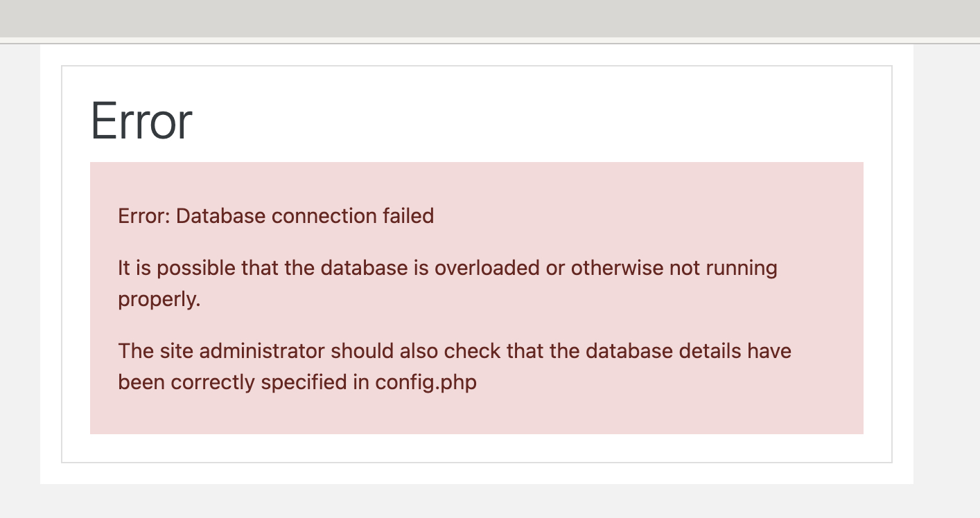The height and width of the screenshot is (518, 980).
Task: Click the "config.php" filename text
Action: tap(426, 383)
